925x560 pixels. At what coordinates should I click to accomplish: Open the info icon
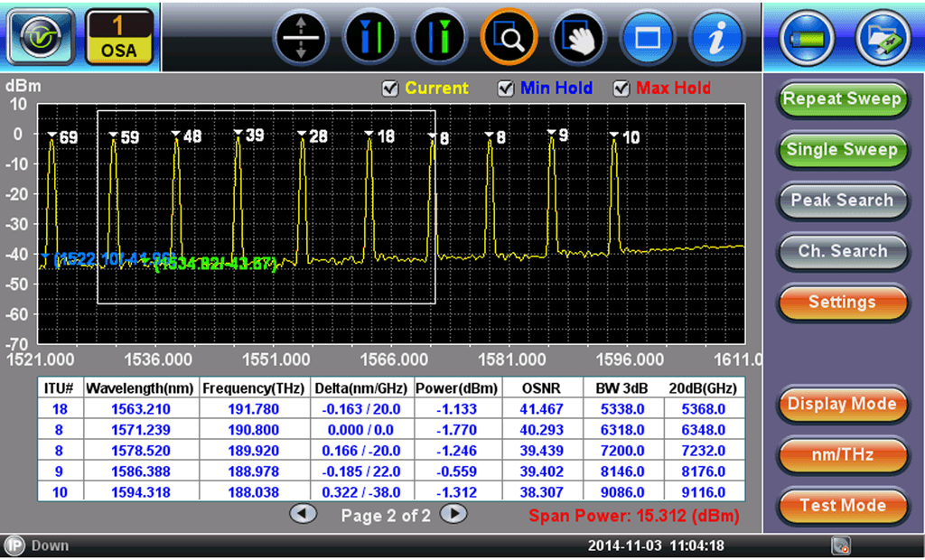(x=716, y=37)
